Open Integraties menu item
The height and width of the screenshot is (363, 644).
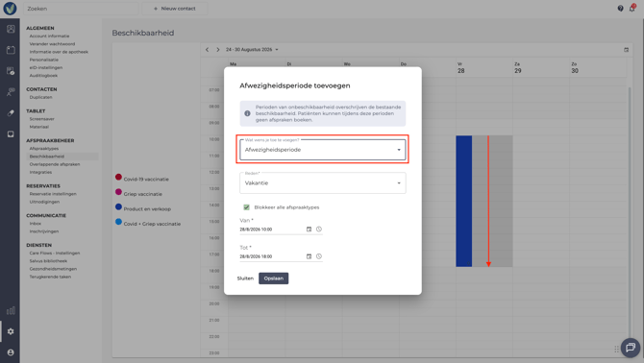pos(40,172)
